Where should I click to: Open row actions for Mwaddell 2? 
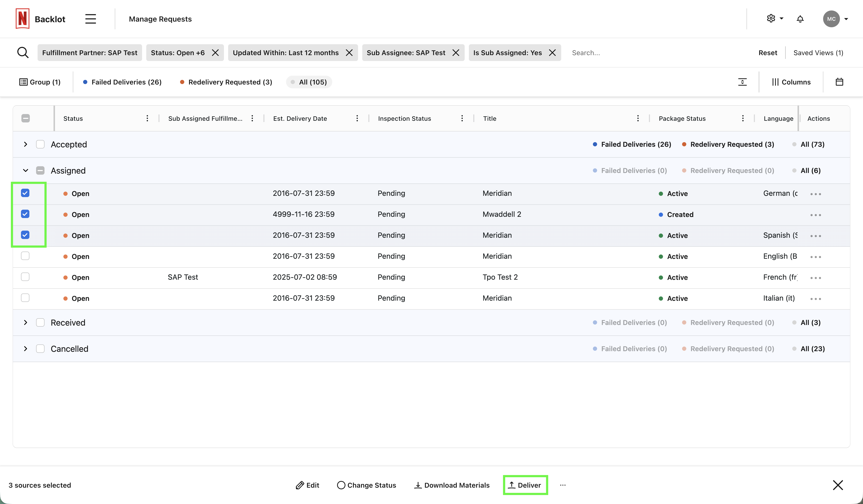pos(815,215)
